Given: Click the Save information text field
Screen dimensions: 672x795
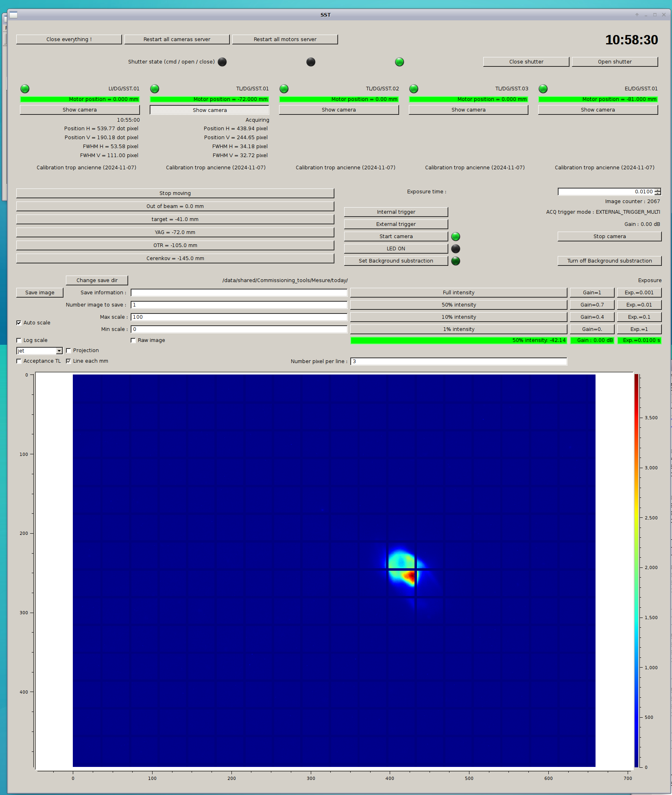Looking at the screenshot, I should click(x=239, y=293).
